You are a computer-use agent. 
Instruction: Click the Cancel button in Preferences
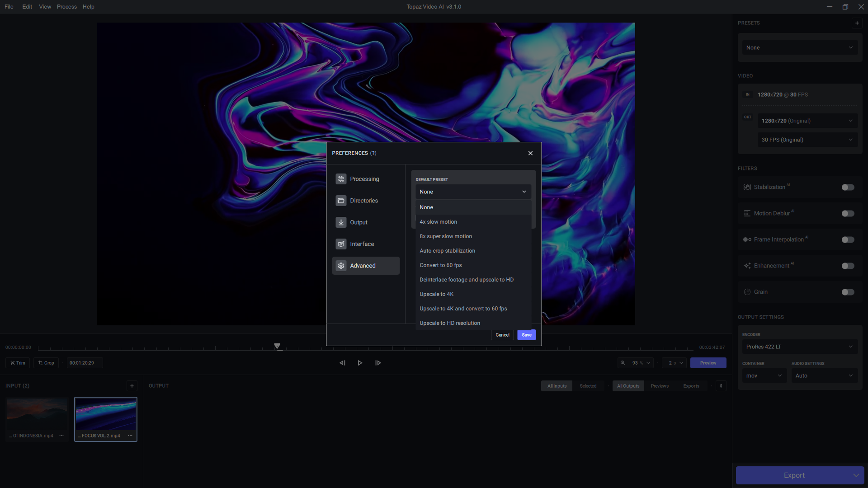(503, 335)
